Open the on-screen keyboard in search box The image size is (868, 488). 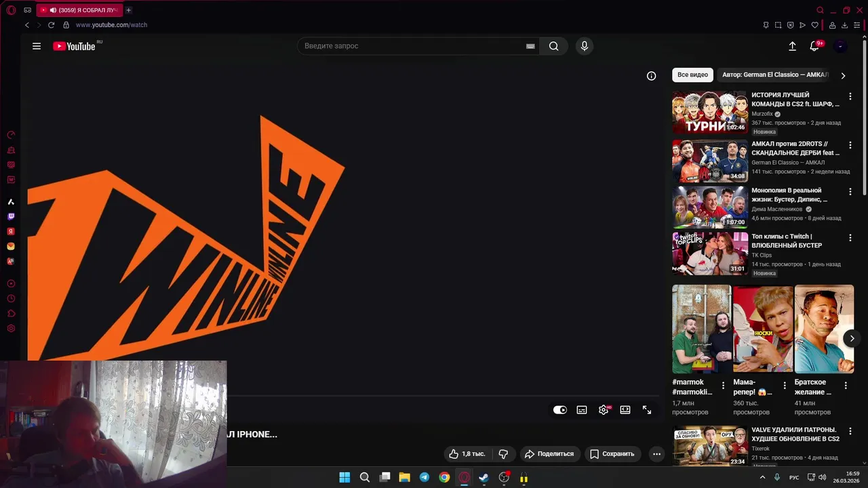pyautogui.click(x=530, y=46)
